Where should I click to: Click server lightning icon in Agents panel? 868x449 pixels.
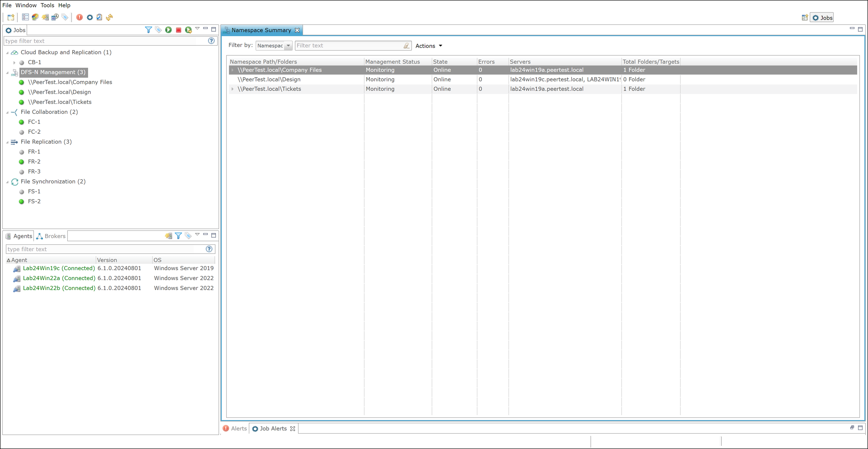pos(168,236)
